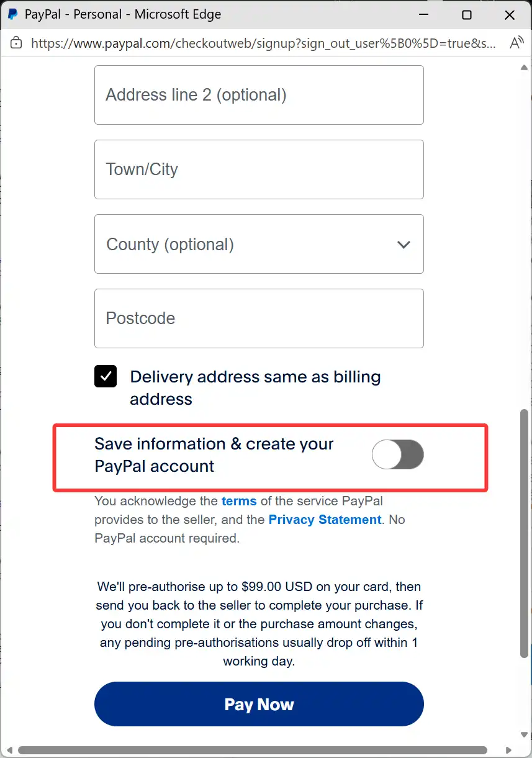Image resolution: width=532 pixels, height=758 pixels.
Task: Click inside the Postcode field
Action: (259, 318)
